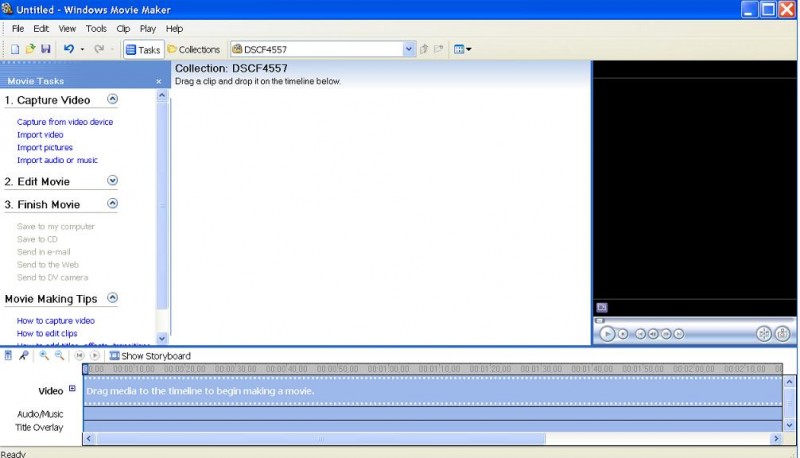Click the New Collection Folder icon

[438, 49]
